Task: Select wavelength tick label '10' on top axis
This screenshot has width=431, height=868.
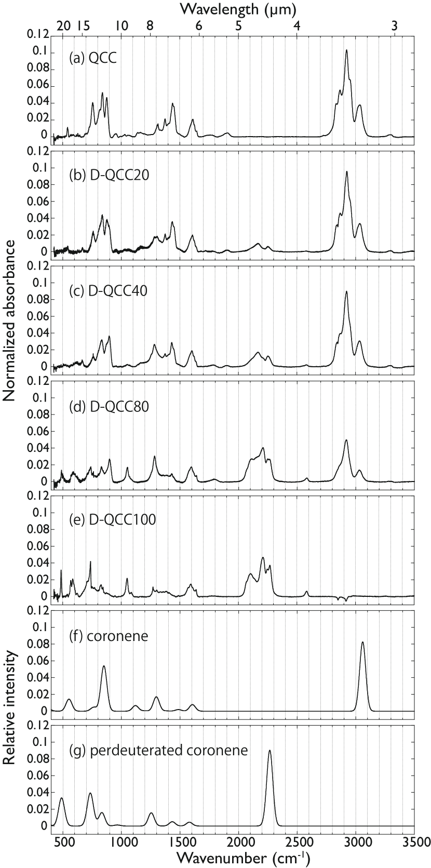Action: point(121,26)
